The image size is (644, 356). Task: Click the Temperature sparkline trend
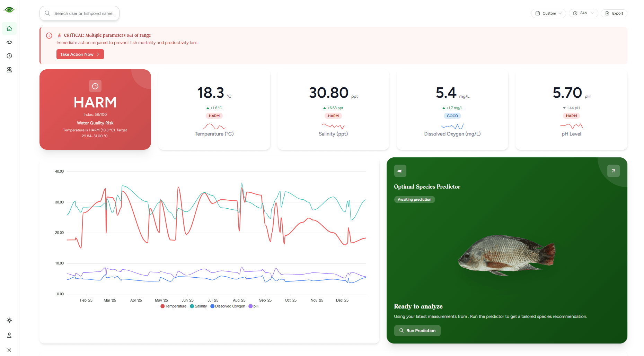(x=214, y=127)
